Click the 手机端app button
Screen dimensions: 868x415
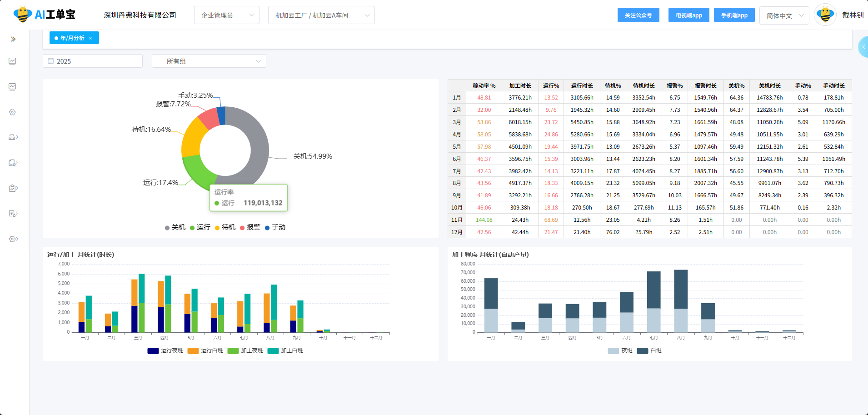point(734,15)
